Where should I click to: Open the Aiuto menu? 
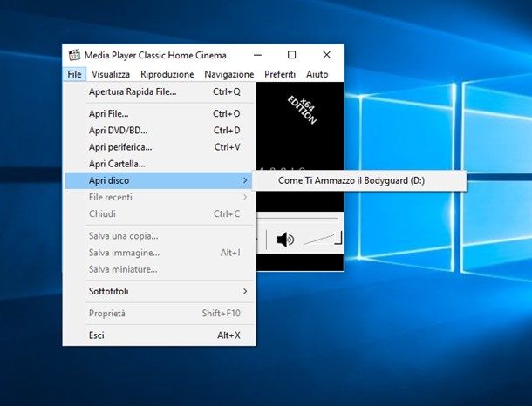tap(317, 75)
